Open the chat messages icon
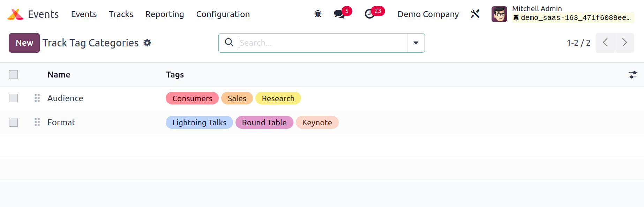Viewport: 644px width, 207px height. (x=339, y=14)
